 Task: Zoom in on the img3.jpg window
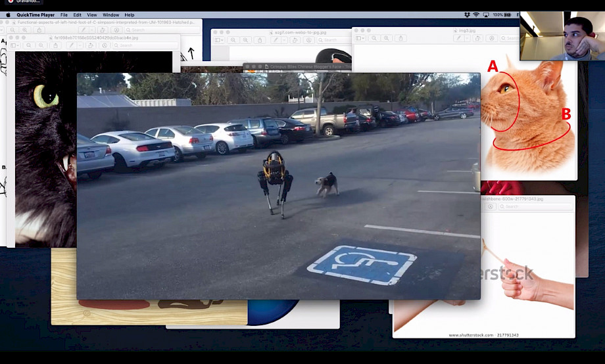tap(386, 38)
